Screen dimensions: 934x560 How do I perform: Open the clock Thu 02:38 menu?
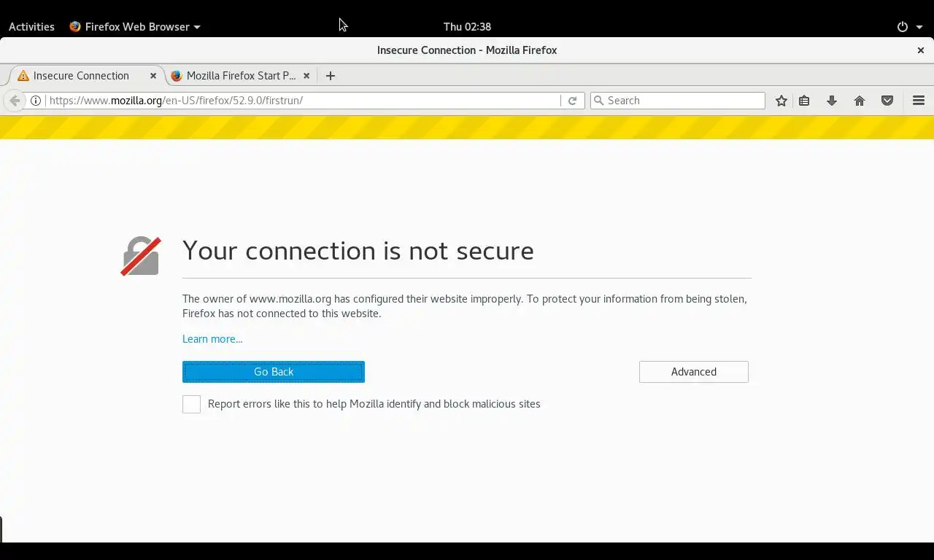(467, 26)
